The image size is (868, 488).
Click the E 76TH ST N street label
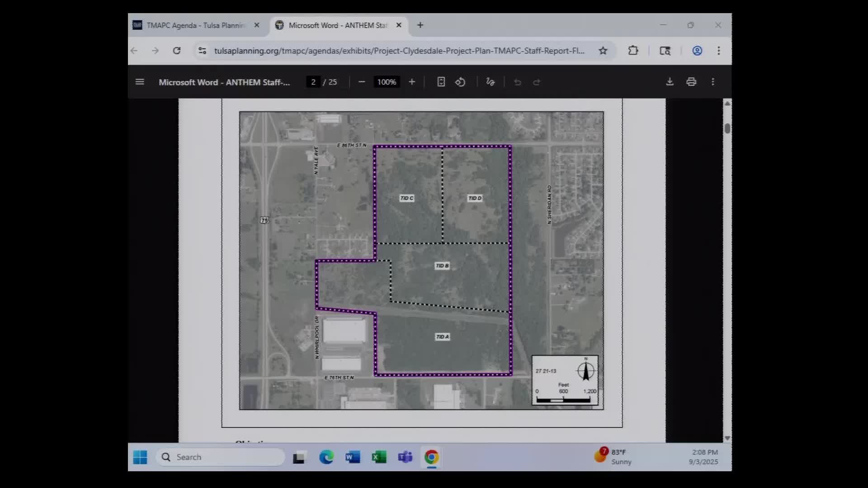(x=339, y=377)
